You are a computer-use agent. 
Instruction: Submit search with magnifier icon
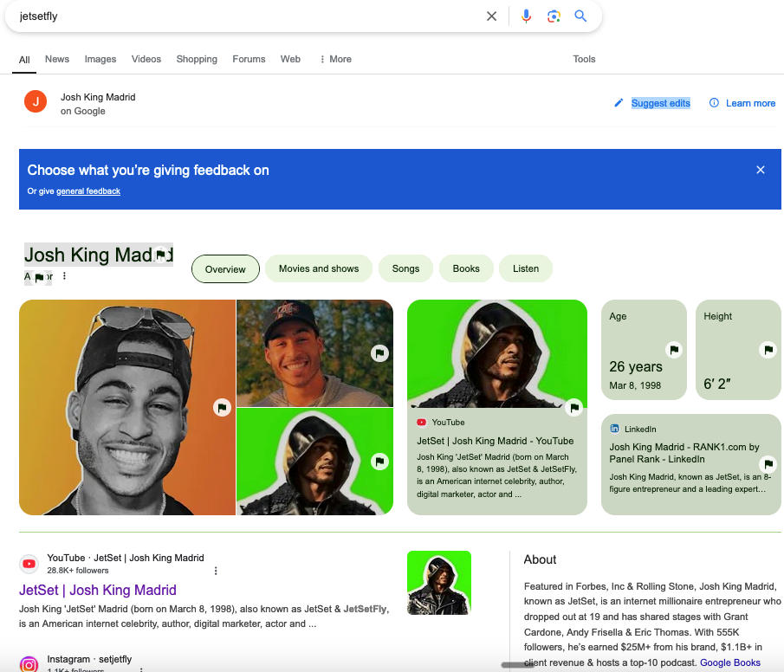tap(580, 16)
